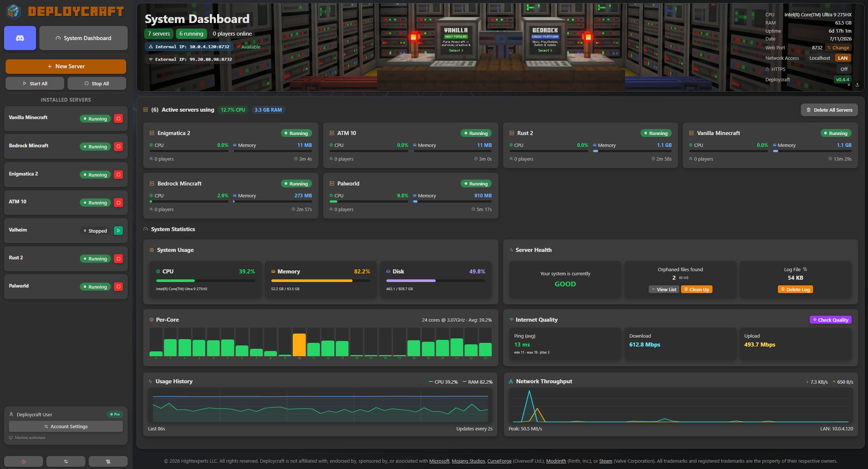Click the Internal IP address badge
The width and height of the screenshot is (868, 469).
click(x=189, y=47)
